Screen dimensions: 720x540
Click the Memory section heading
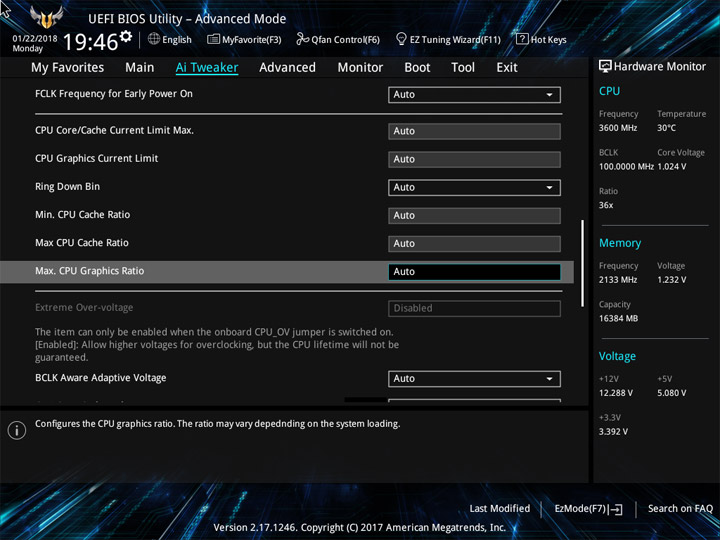pos(620,243)
